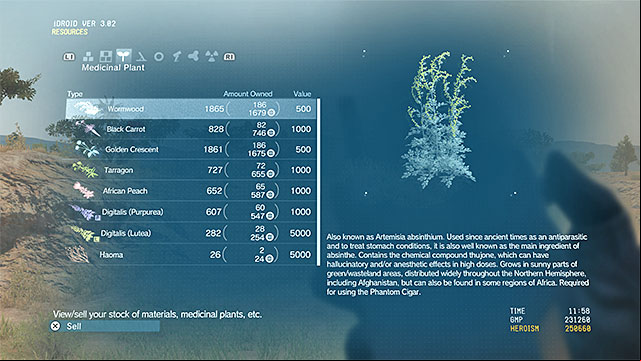Select the Digitalis (Lutea) row name

click(126, 233)
